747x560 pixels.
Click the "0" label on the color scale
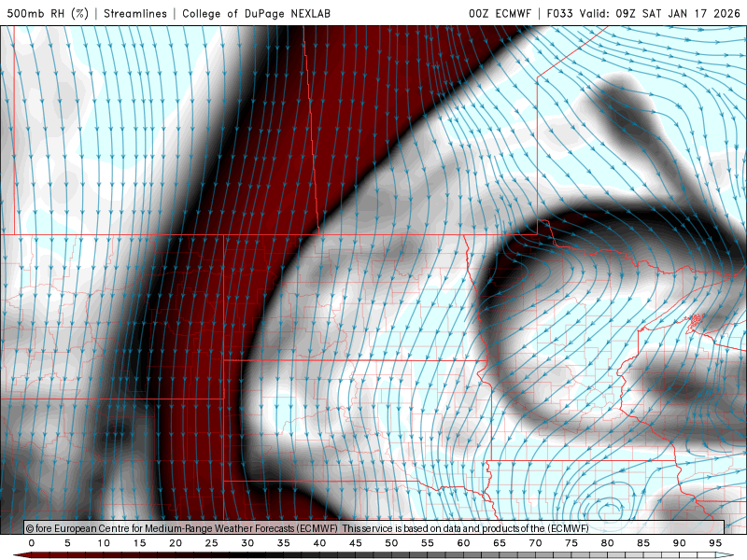click(32, 543)
